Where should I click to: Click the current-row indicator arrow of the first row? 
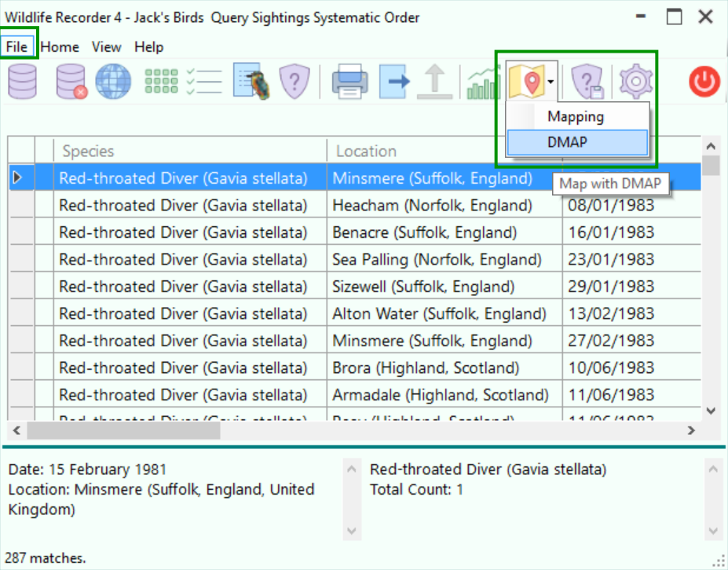coord(17,177)
